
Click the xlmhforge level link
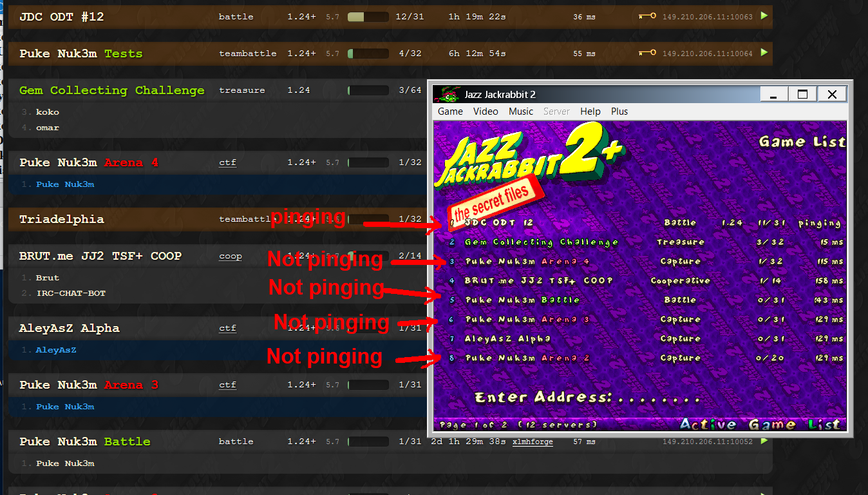click(533, 442)
